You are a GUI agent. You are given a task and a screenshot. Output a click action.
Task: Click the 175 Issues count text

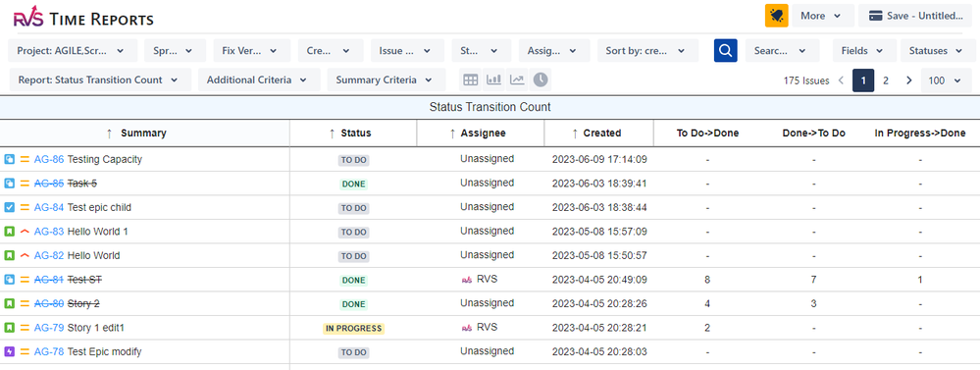pyautogui.click(x=806, y=80)
